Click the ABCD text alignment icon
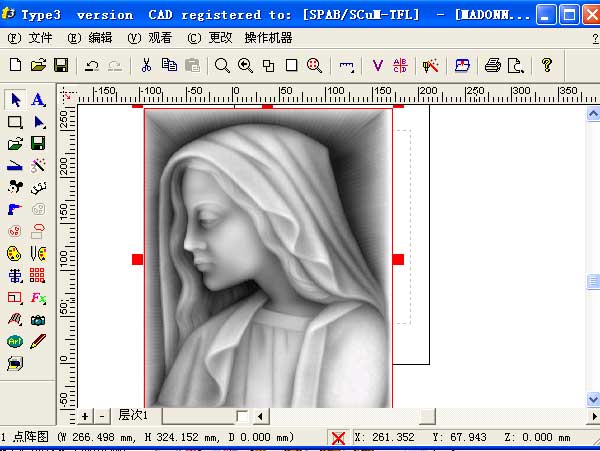This screenshot has height=451, width=600. pos(400,65)
